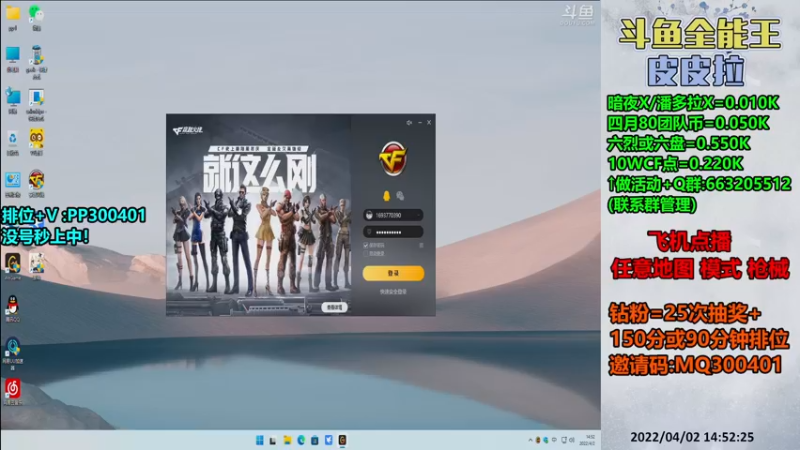Screen dimensions: 800x450
Task: Enable the auto login checkbox
Action: [365, 254]
